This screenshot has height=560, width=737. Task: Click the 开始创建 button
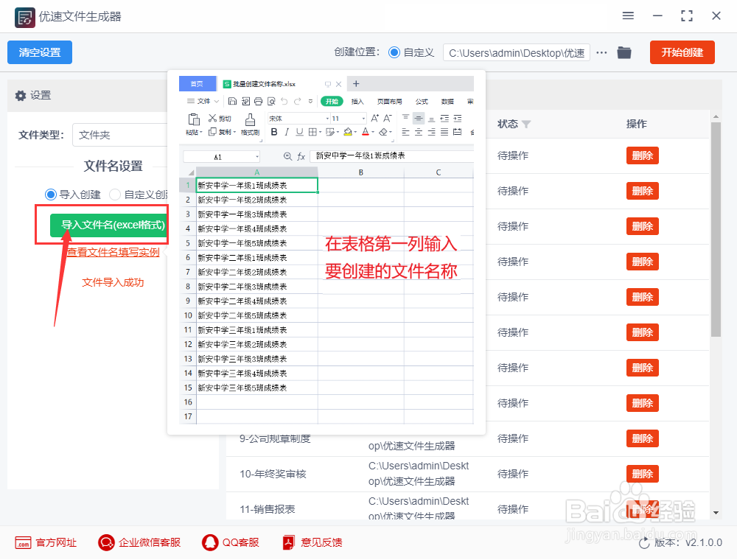coord(682,52)
